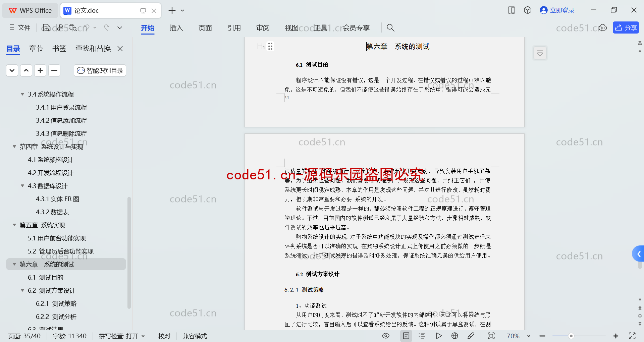Open the undo history dropdown arrow
The image size is (644, 342).
click(x=95, y=27)
